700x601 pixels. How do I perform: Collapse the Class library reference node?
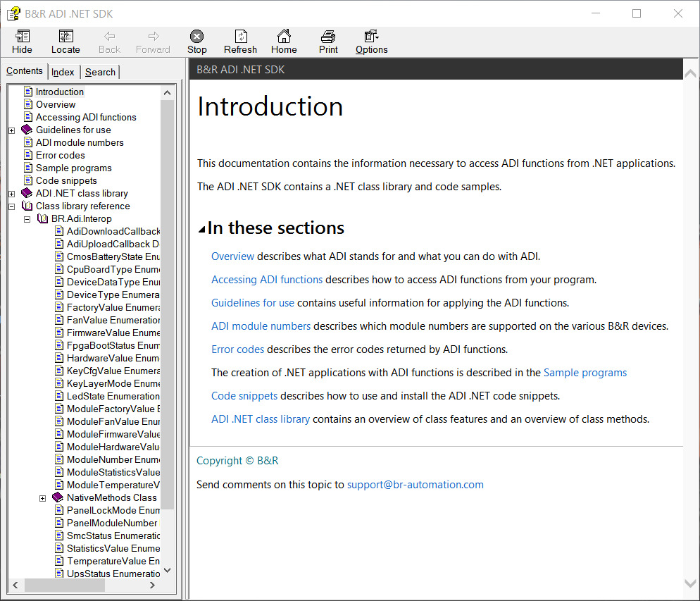(x=11, y=206)
